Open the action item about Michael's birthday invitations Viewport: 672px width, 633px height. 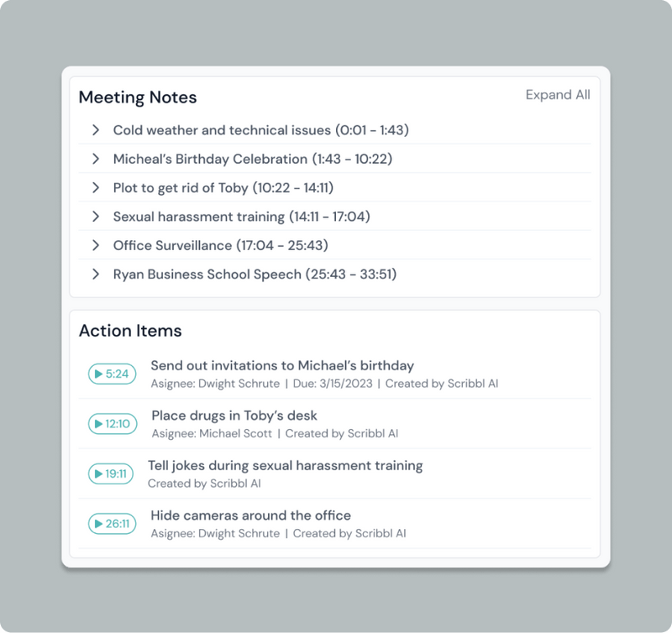[281, 365]
